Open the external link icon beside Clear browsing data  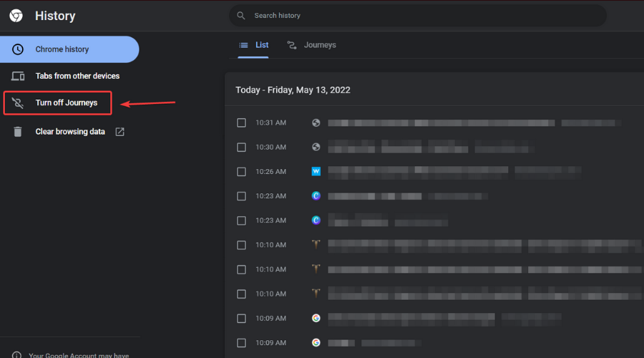119,132
